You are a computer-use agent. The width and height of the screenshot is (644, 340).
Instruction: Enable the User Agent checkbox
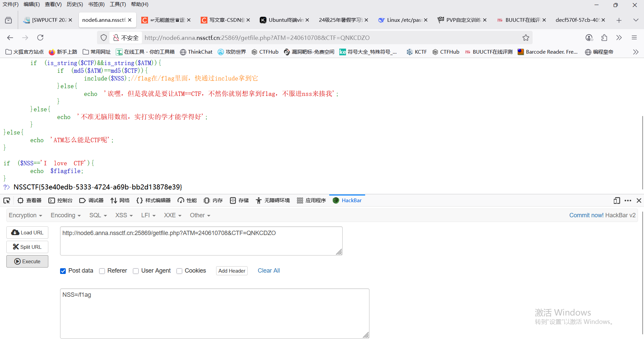point(136,271)
